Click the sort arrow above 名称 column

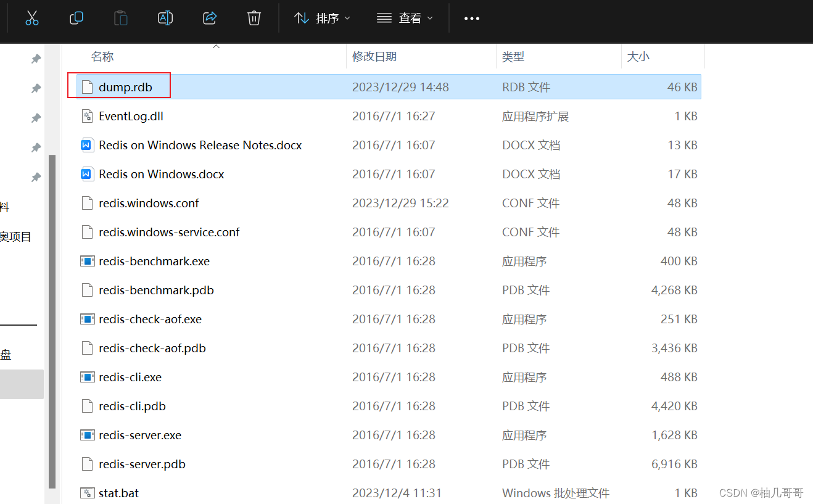tap(217, 46)
